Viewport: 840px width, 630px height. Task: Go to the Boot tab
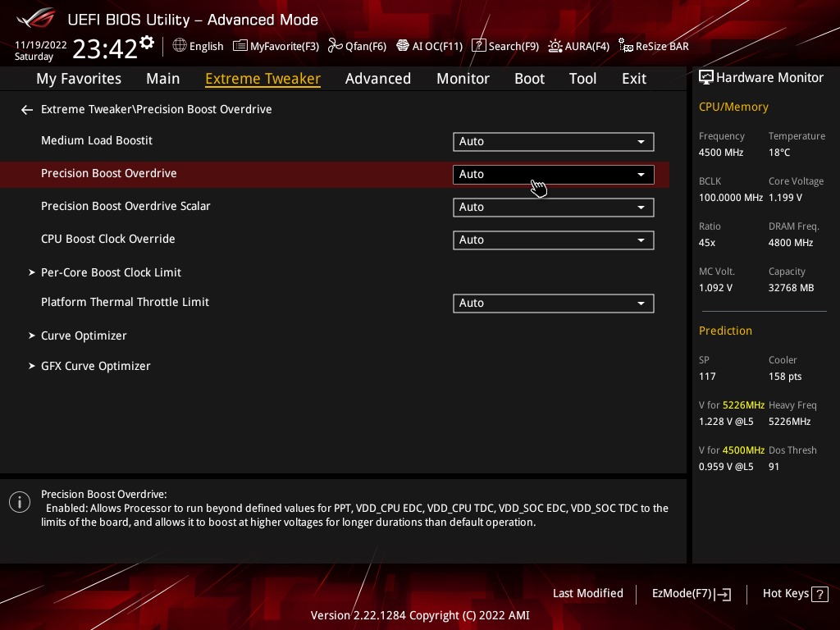529,79
